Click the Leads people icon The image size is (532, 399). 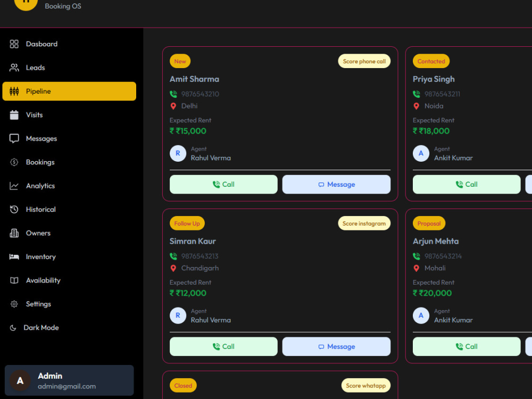pyautogui.click(x=14, y=68)
